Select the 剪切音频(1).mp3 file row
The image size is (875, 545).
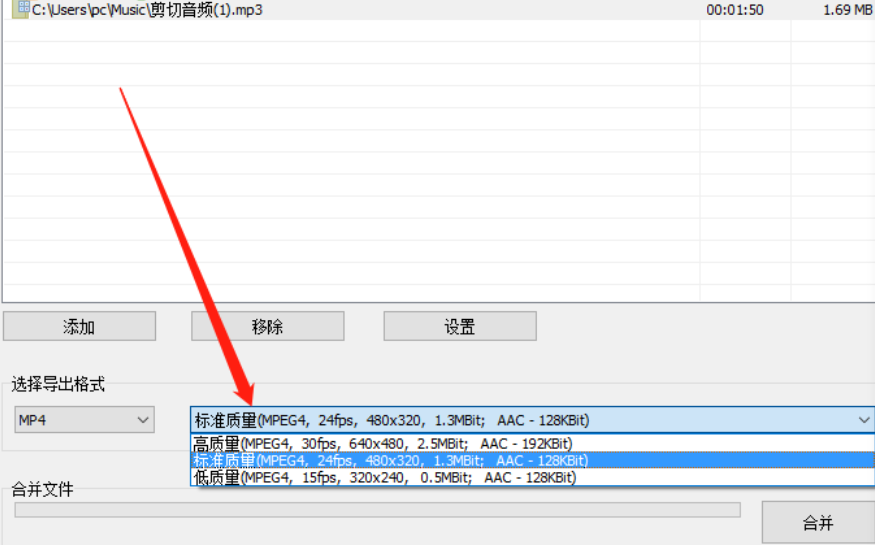(439, 9)
